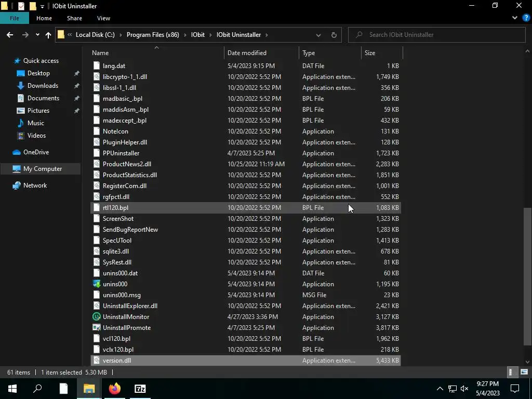Refresh the folder view
Image resolution: width=532 pixels, height=399 pixels.
(x=334, y=35)
